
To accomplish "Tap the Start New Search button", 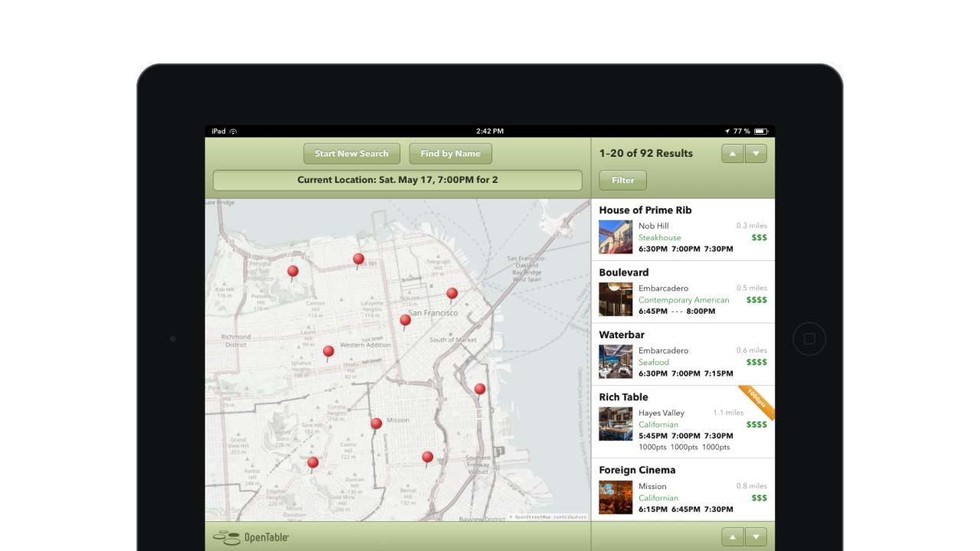I will click(x=351, y=154).
